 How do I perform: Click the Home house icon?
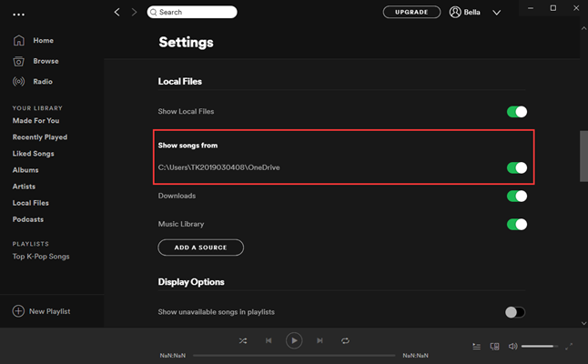(x=19, y=40)
